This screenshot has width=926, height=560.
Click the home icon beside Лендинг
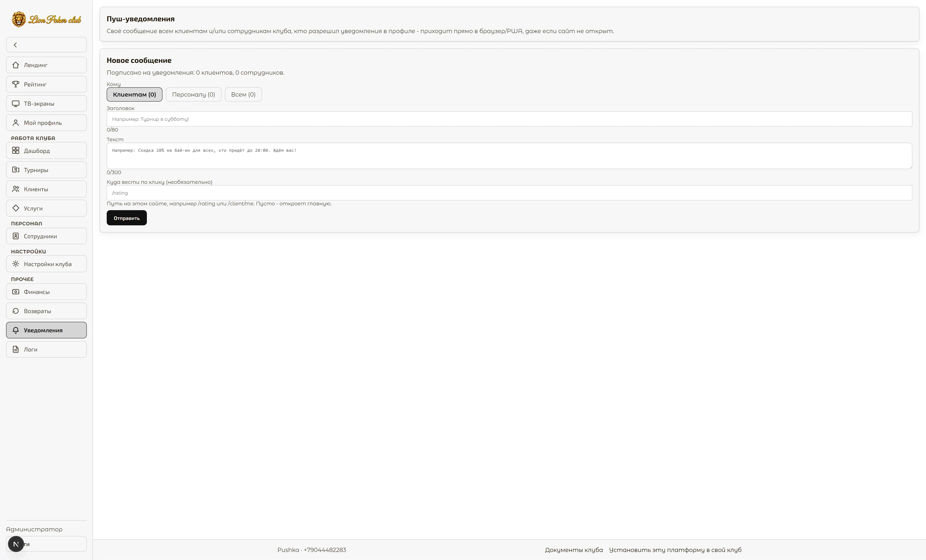tap(15, 65)
